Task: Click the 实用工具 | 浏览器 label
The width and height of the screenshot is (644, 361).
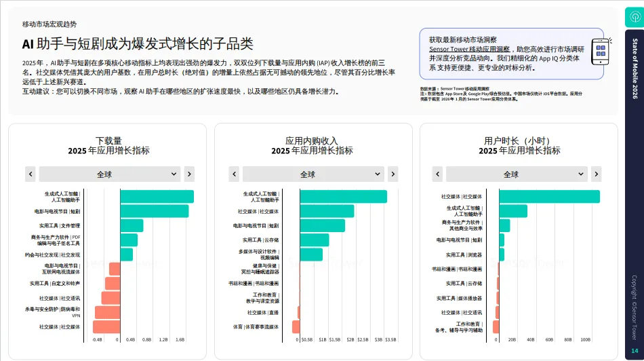Action: pos(464,255)
